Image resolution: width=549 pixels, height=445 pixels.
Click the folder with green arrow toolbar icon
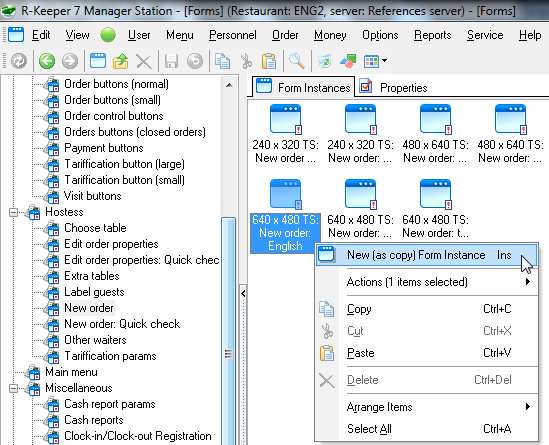coord(120,61)
